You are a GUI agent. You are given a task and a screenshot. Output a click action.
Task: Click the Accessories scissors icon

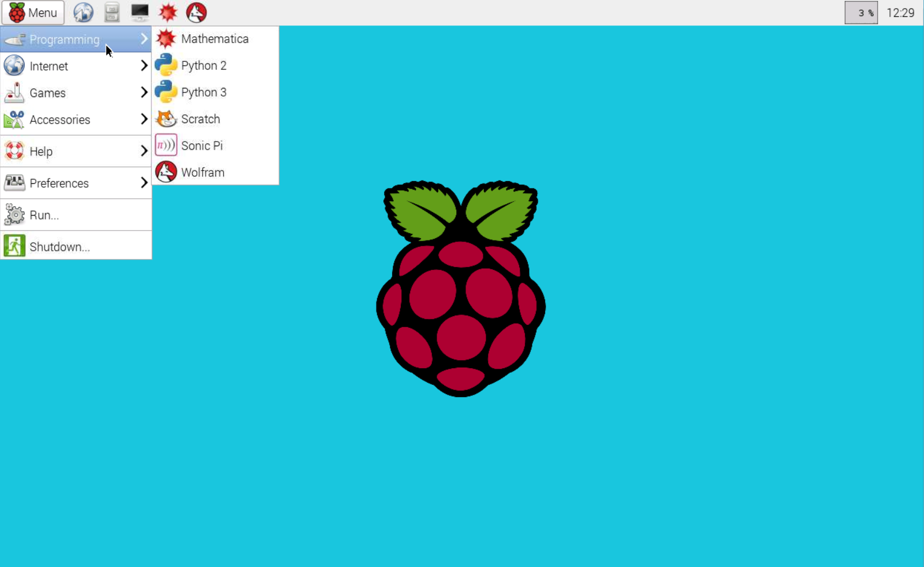coord(14,120)
